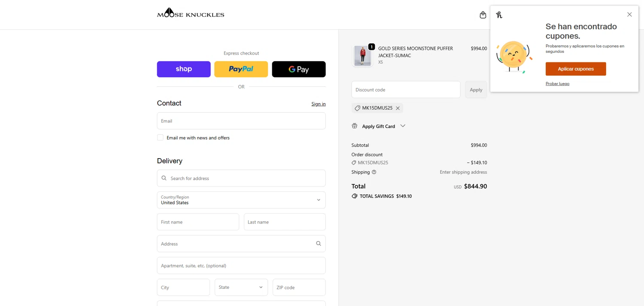Image resolution: width=644 pixels, height=306 pixels.
Task: Expand the Apply Gift Card section
Action: click(x=378, y=126)
